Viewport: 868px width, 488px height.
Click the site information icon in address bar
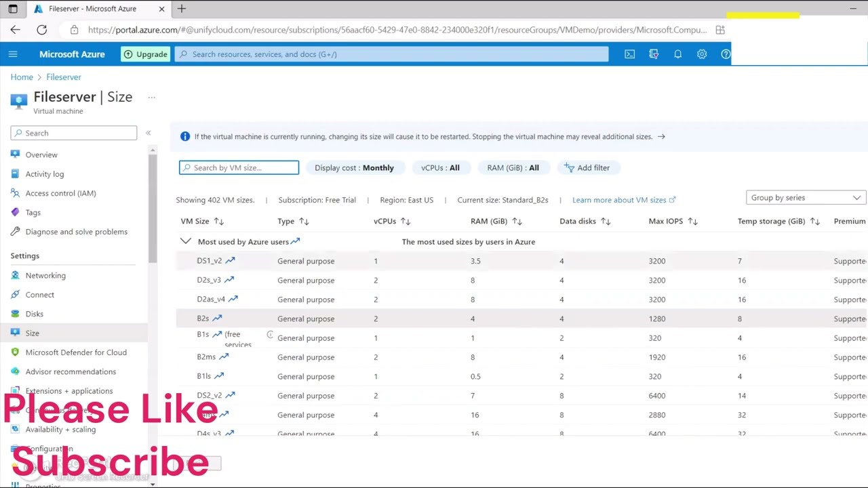[74, 30]
